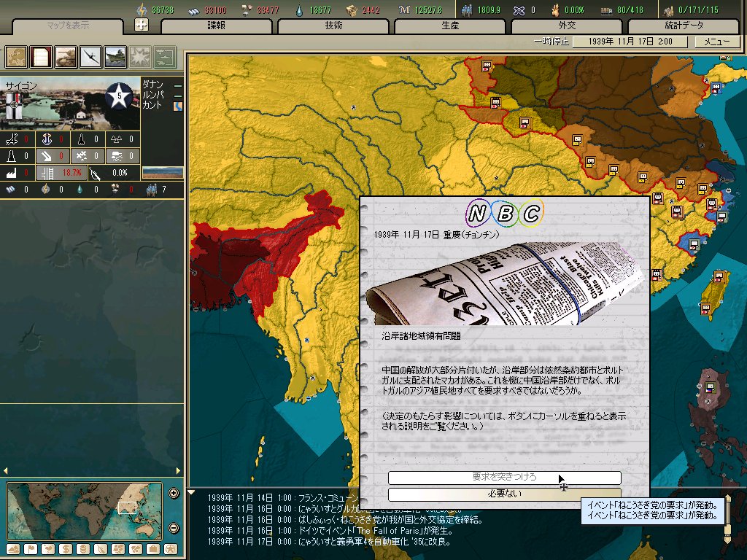Switch to terrain map mode
This screenshot has width=747, height=560.
click(x=13, y=549)
